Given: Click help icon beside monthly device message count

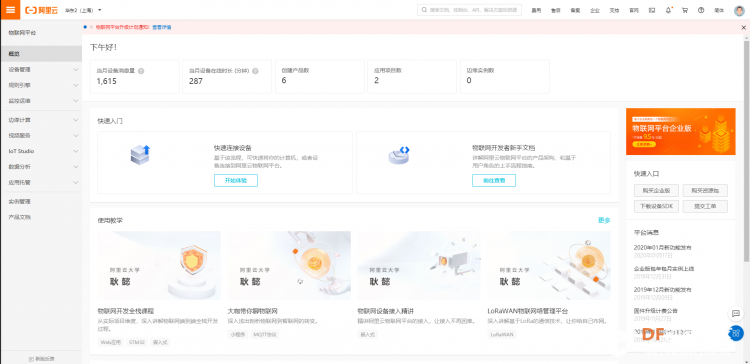Looking at the screenshot, I should coord(141,71).
